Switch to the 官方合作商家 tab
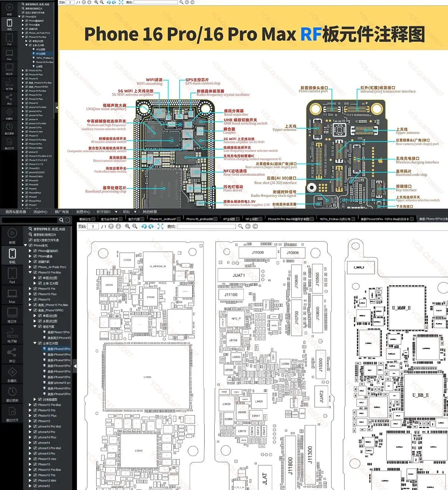This screenshot has width=448, height=490. (x=109, y=219)
